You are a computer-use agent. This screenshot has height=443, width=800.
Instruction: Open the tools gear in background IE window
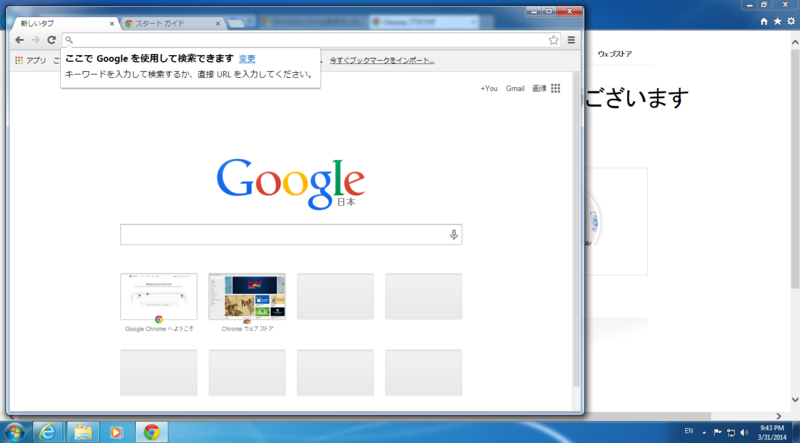tap(791, 21)
